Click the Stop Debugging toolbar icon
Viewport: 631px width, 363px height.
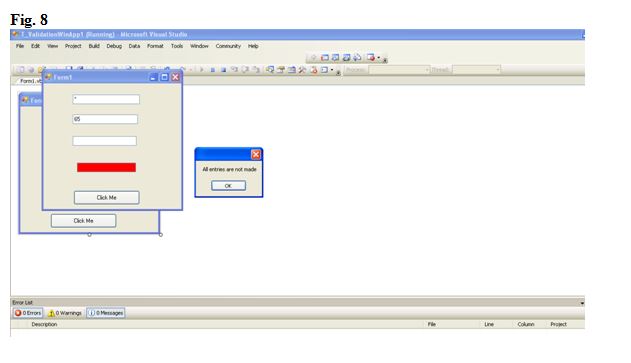[223, 70]
